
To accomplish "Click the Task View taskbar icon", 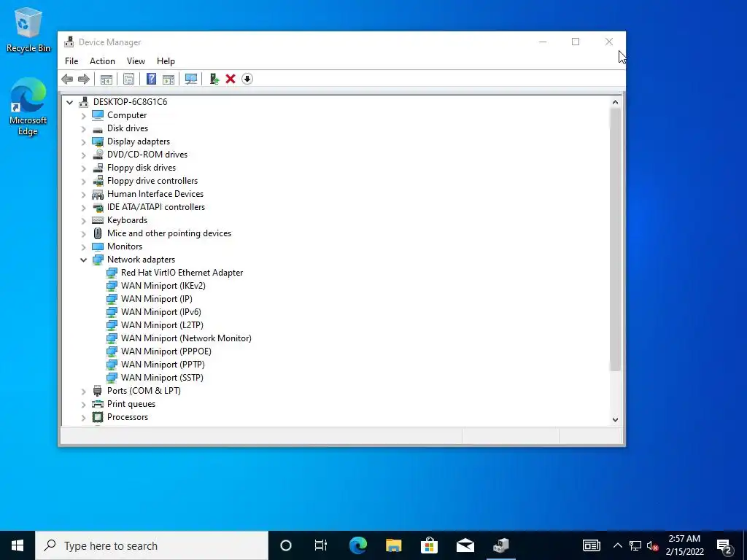I will 321,545.
